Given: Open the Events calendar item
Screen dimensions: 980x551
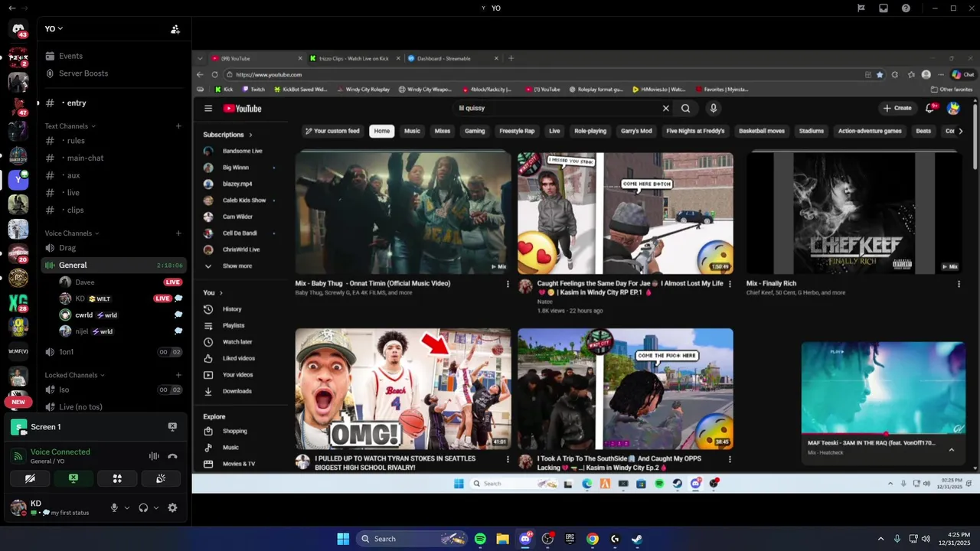Looking at the screenshot, I should pos(70,56).
